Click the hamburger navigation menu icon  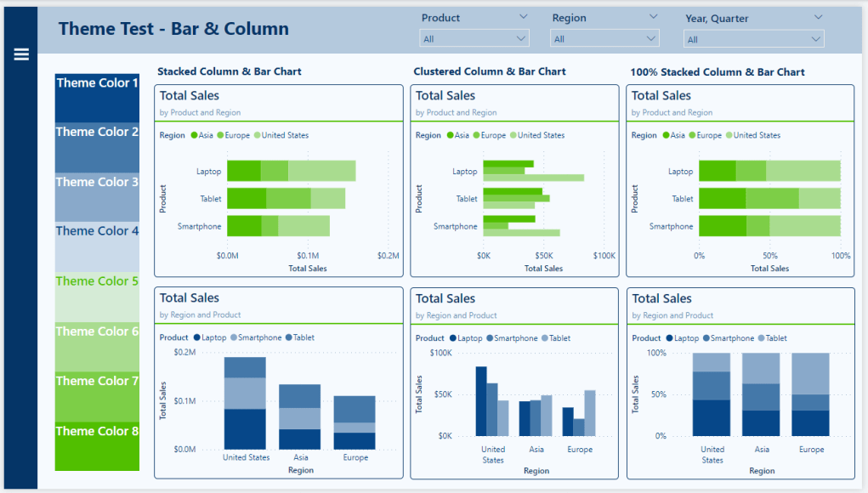coord(20,54)
